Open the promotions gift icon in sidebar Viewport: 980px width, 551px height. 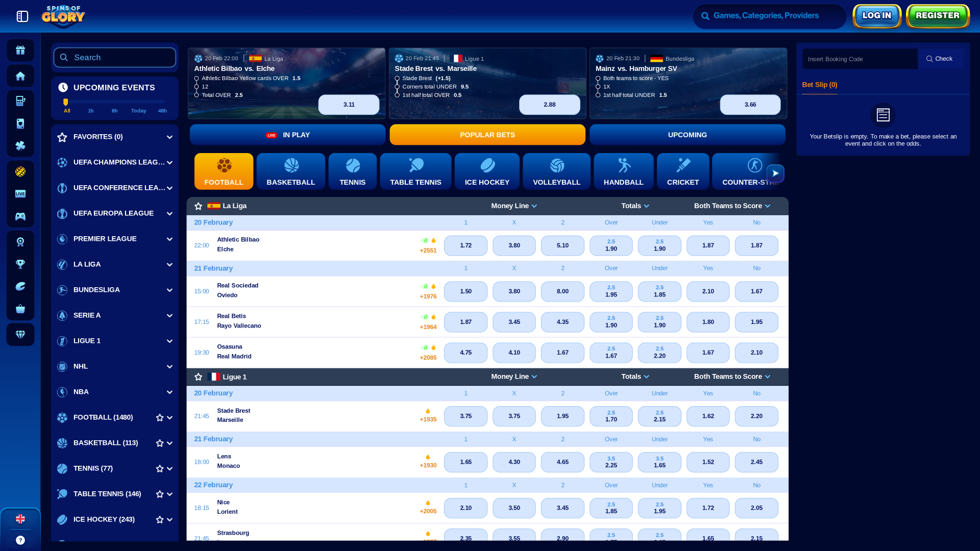20,50
